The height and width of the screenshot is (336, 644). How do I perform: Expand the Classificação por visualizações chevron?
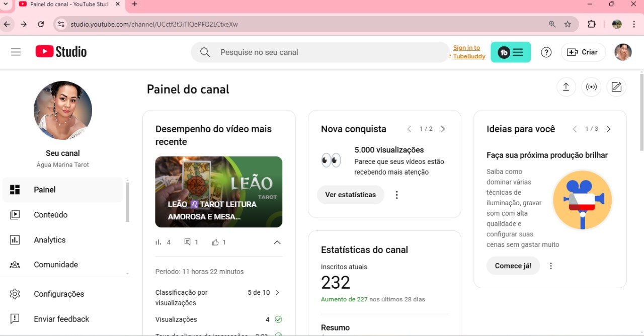pos(277,292)
